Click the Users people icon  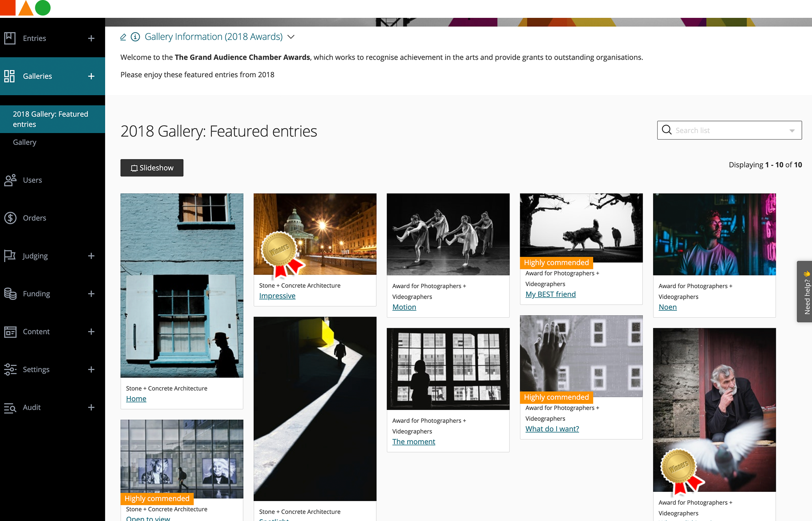tap(10, 180)
